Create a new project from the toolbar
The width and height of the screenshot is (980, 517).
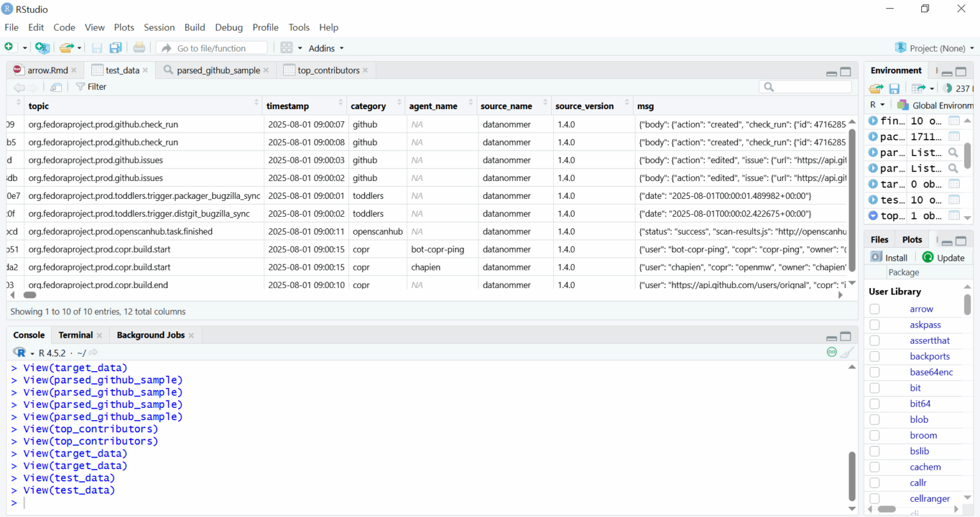click(42, 47)
